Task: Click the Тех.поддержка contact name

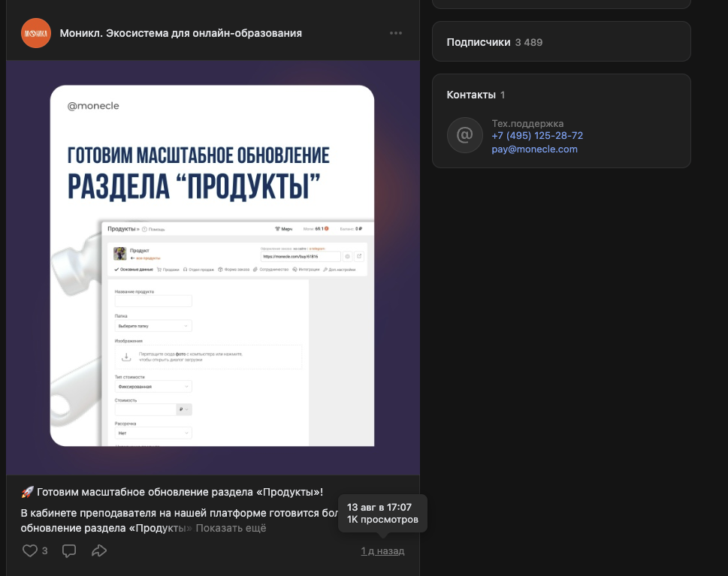Action: [527, 123]
